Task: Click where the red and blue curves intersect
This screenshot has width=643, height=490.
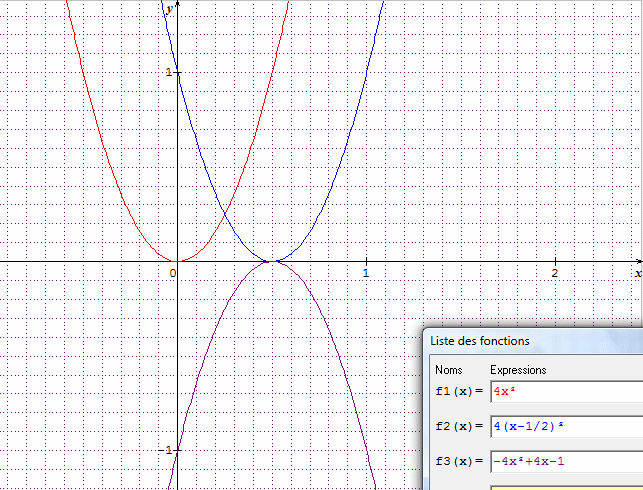Action: click(x=224, y=215)
